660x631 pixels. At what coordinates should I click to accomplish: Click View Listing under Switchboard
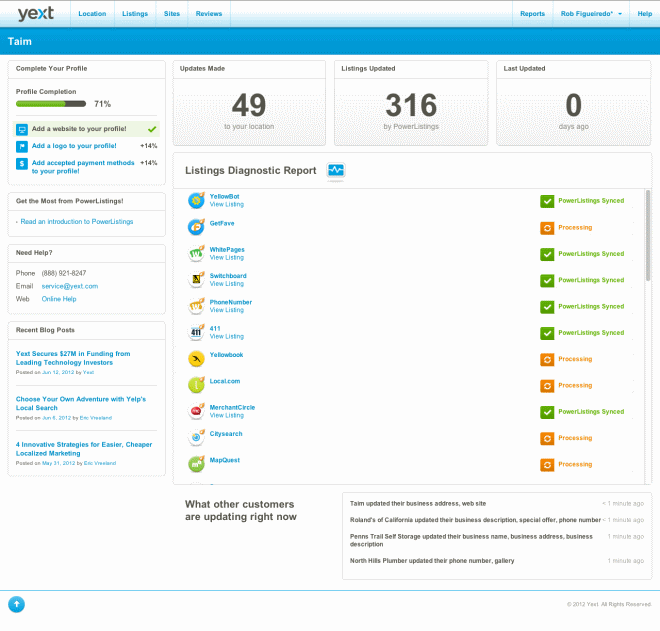pos(226,284)
